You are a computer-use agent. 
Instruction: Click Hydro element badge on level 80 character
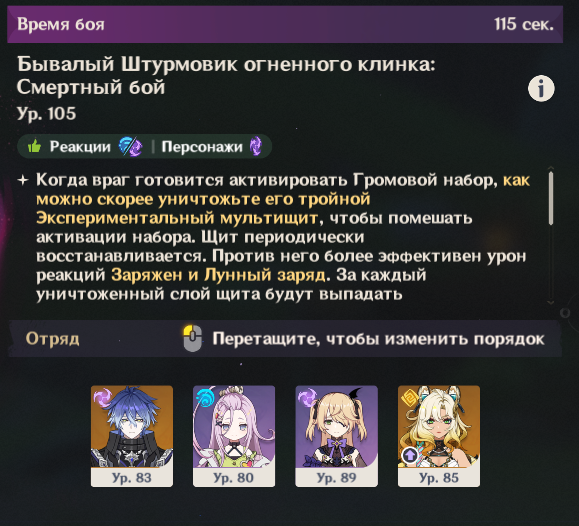pyautogui.click(x=205, y=397)
